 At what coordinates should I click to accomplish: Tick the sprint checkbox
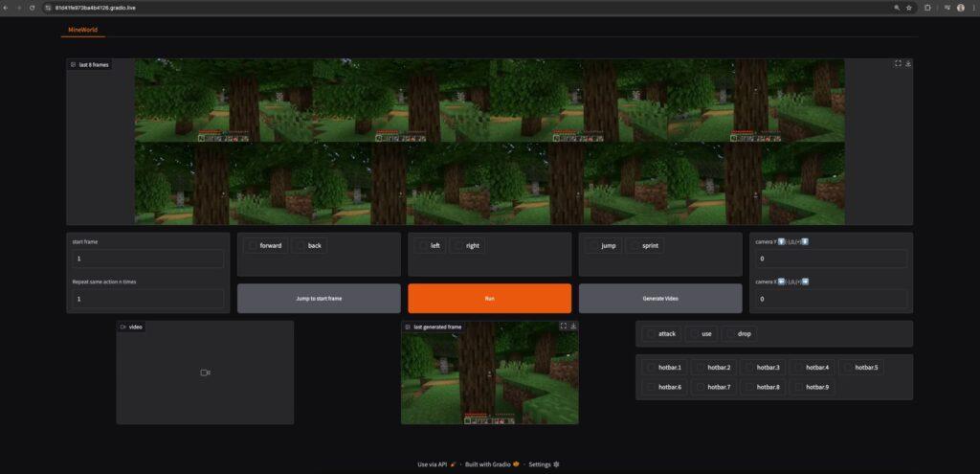coord(634,246)
